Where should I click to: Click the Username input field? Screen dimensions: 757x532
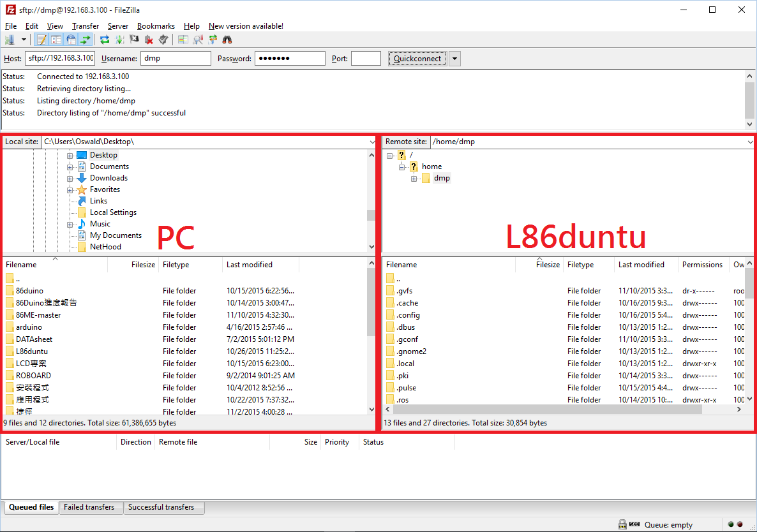(x=176, y=58)
